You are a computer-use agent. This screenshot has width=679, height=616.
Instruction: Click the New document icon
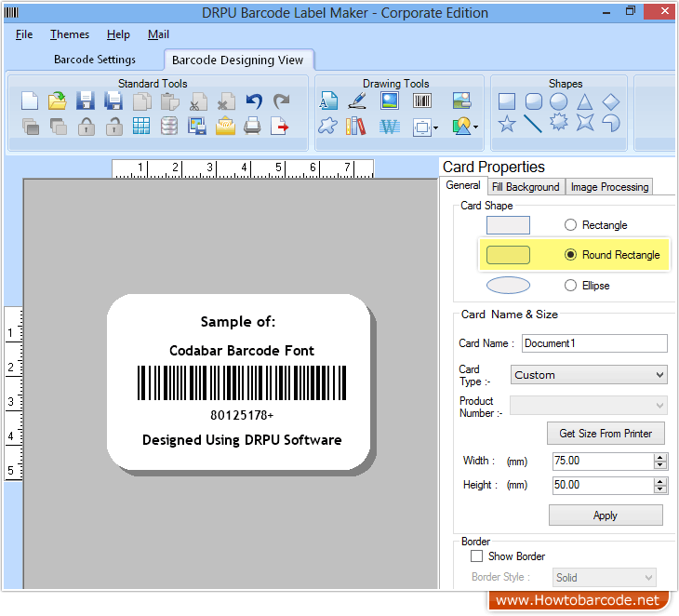tap(30, 101)
